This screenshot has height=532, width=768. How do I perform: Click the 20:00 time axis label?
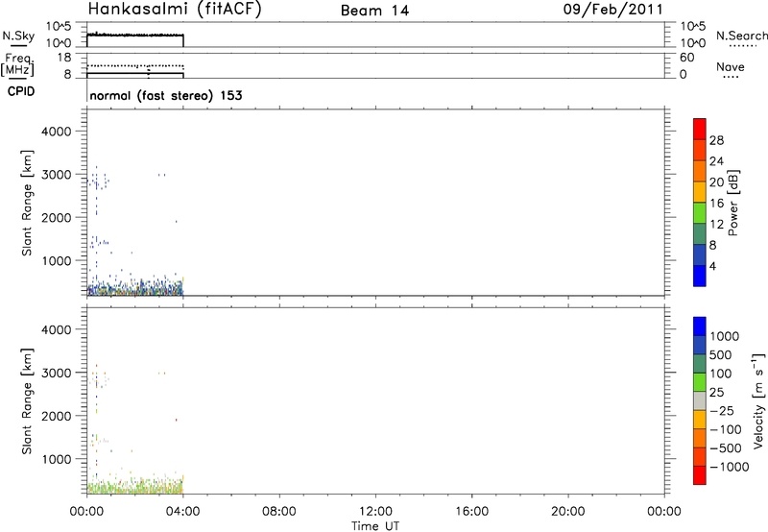click(568, 512)
